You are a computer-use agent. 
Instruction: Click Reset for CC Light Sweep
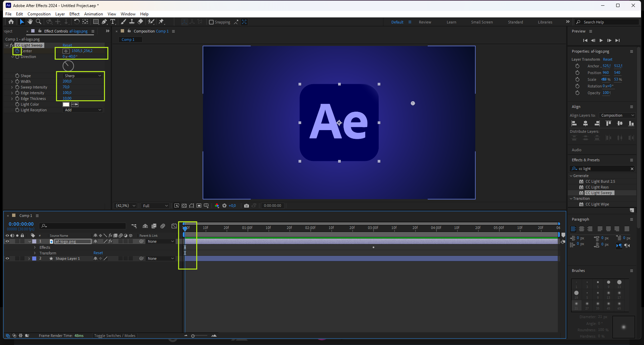[67, 45]
